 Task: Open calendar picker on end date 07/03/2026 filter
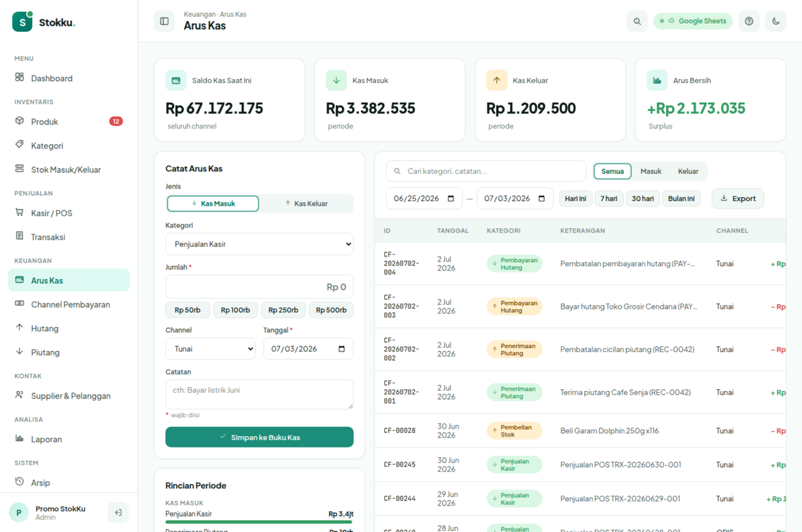[542, 199]
